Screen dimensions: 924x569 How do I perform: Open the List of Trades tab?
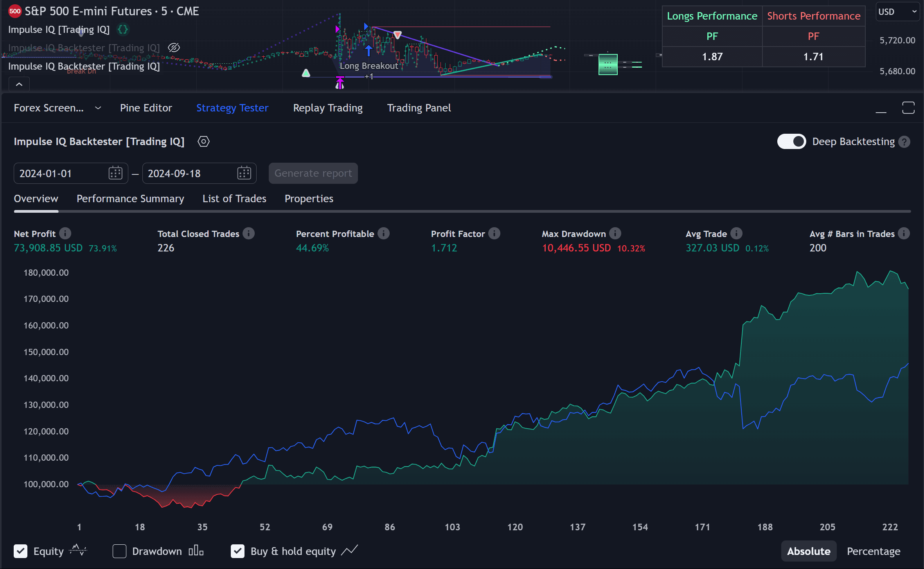coord(234,199)
